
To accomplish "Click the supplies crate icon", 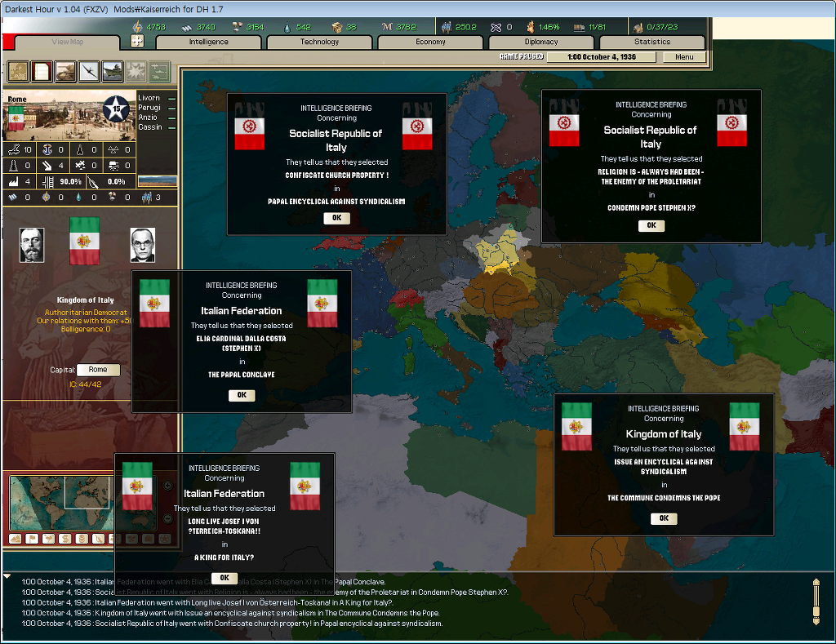I will point(336,27).
